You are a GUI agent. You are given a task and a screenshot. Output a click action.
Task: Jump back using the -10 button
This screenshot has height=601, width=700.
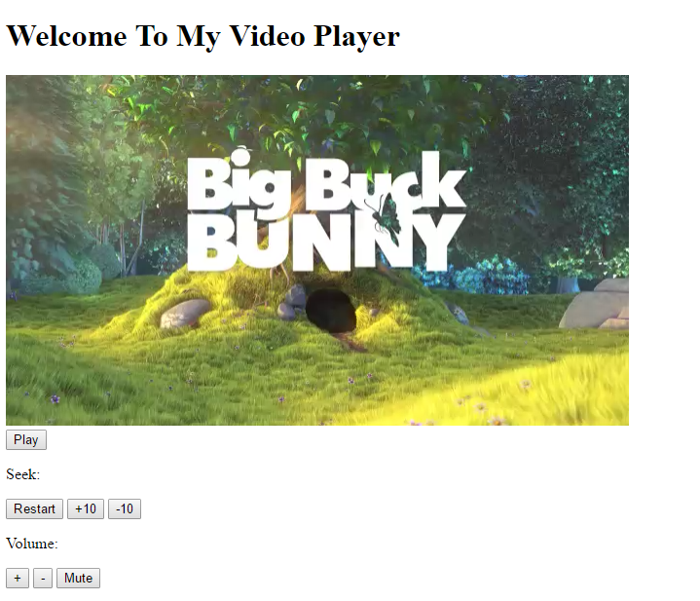[125, 509]
